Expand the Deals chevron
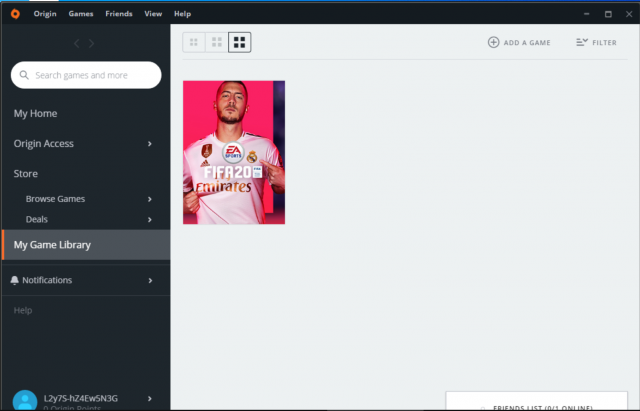The image size is (640, 411). click(150, 220)
